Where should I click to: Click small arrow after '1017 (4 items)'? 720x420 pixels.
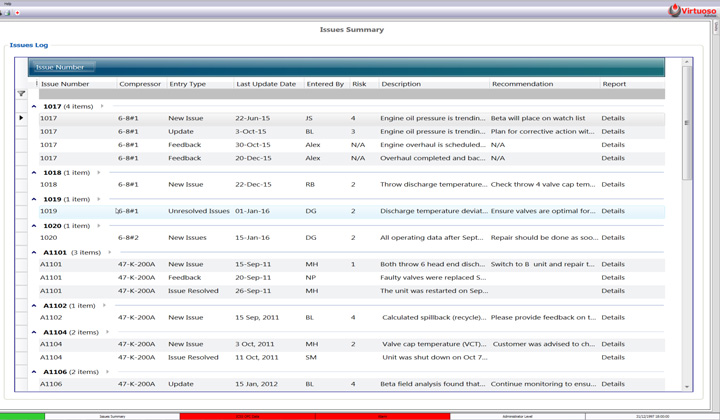tap(102, 106)
